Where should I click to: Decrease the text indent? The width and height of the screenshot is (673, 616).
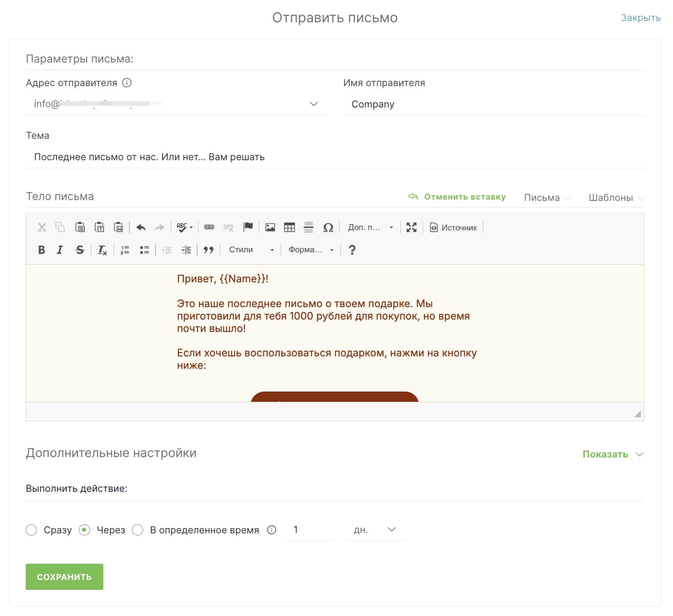[x=167, y=250]
